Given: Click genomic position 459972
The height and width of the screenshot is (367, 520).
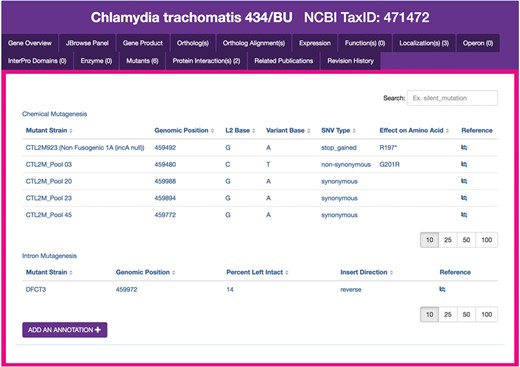Looking at the screenshot, I should [126, 289].
